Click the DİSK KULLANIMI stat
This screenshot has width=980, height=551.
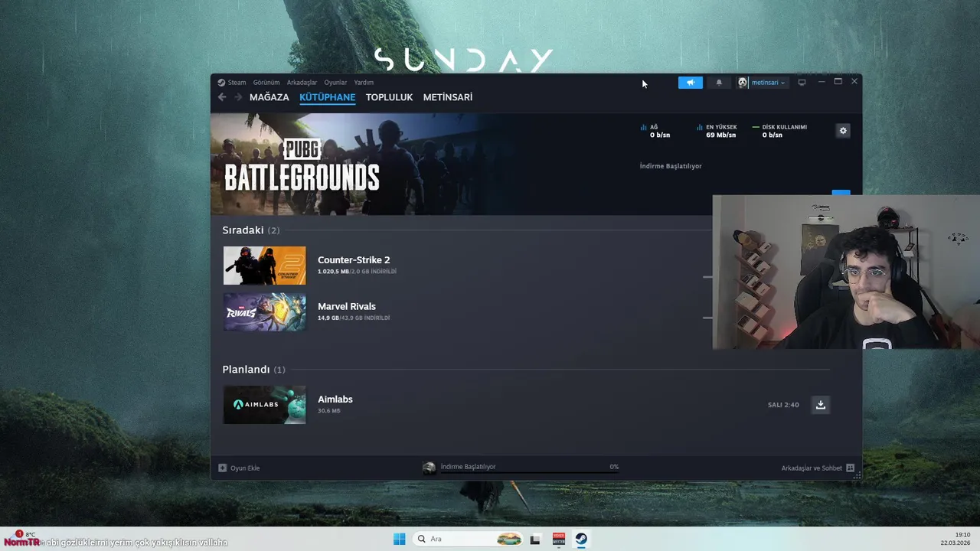pos(779,131)
